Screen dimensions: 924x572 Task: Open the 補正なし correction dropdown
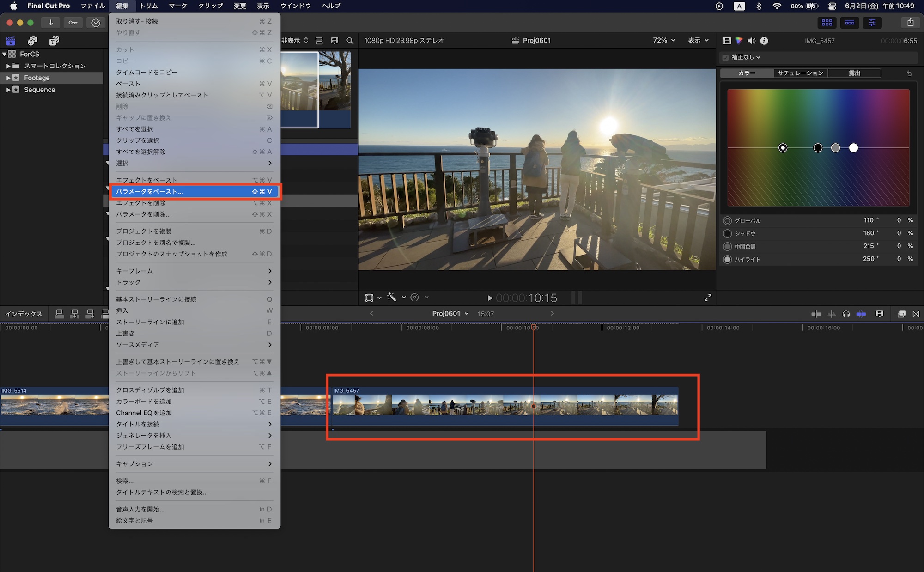click(746, 57)
